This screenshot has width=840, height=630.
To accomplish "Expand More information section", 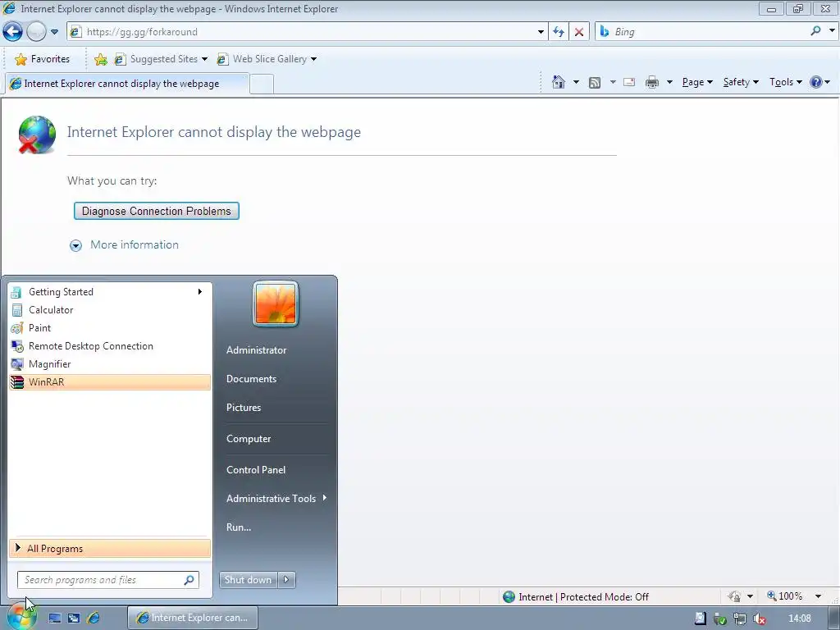I will point(125,244).
